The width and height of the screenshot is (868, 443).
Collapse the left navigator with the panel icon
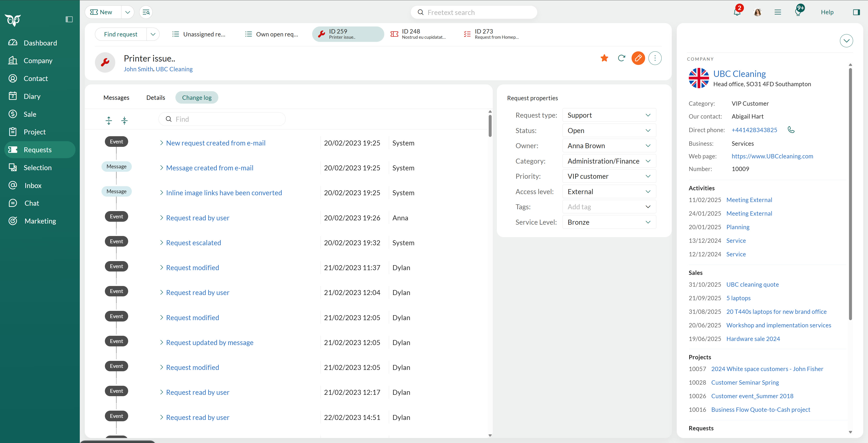click(69, 19)
